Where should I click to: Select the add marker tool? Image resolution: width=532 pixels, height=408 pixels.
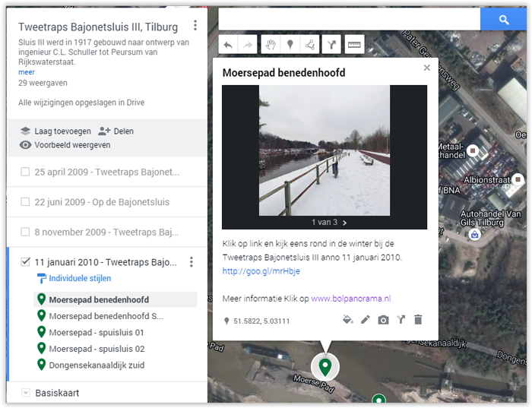(x=290, y=44)
